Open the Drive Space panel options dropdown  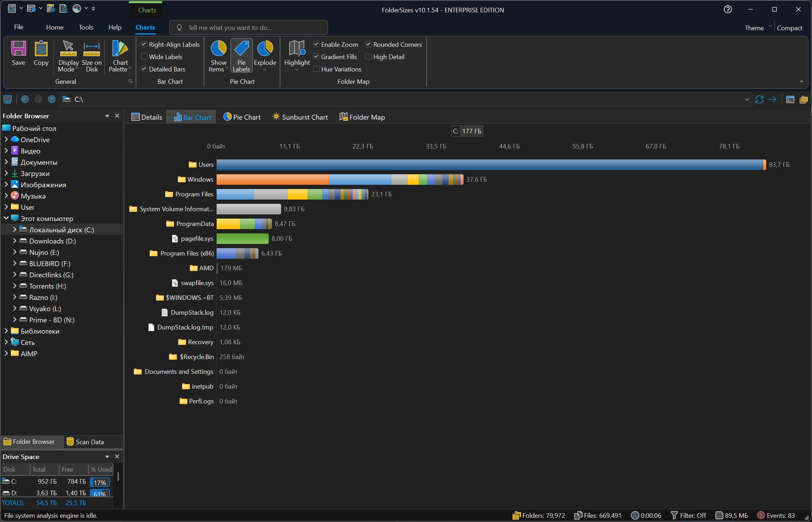coord(107,457)
